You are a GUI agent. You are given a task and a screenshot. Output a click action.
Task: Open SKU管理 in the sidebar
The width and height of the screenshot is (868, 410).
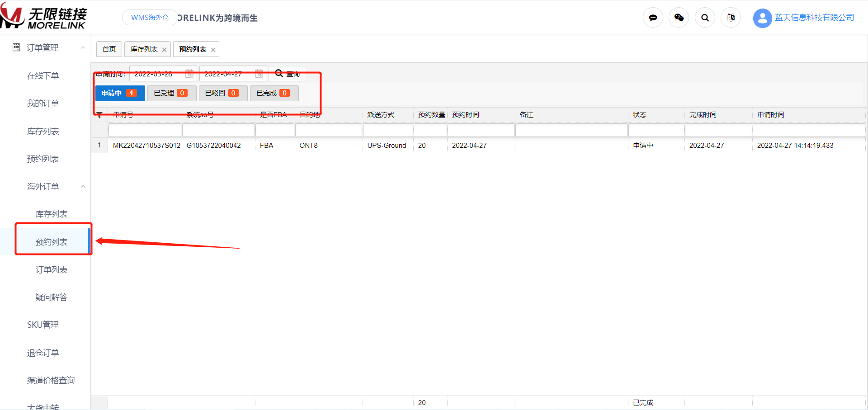point(43,325)
